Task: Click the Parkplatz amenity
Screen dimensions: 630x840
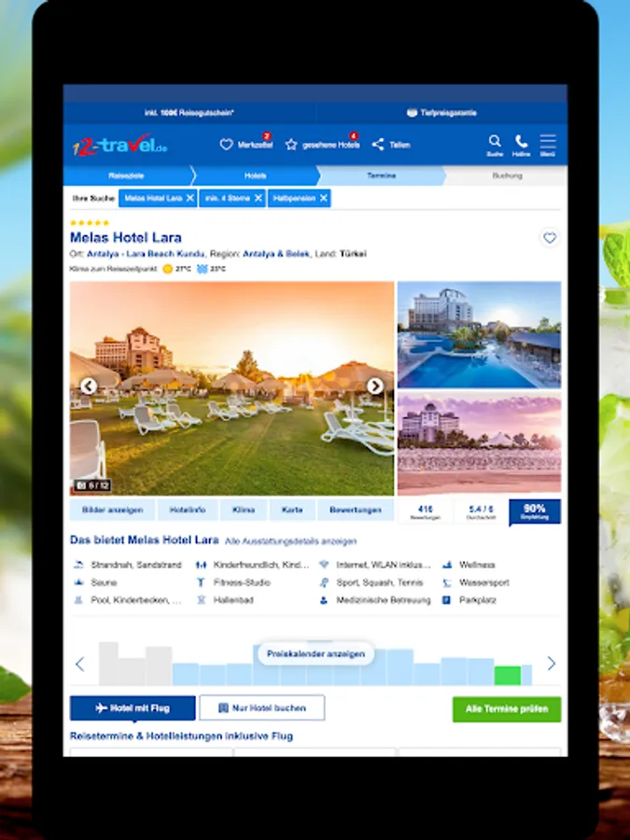Action: (x=469, y=600)
